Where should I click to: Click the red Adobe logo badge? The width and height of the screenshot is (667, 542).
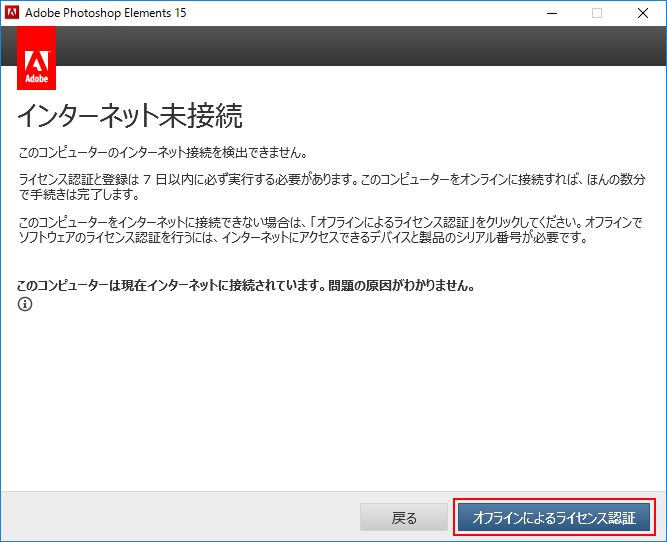point(37,58)
